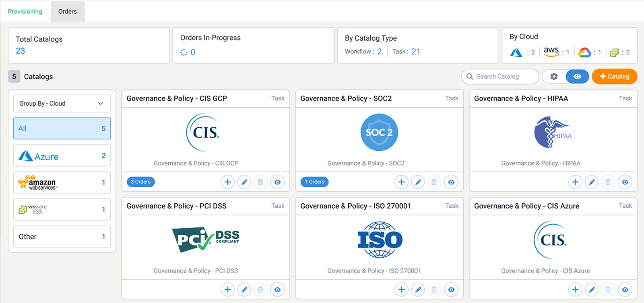The image size is (644, 303).
Task: Click Azure icon in By Cloud
Action: 516,52
